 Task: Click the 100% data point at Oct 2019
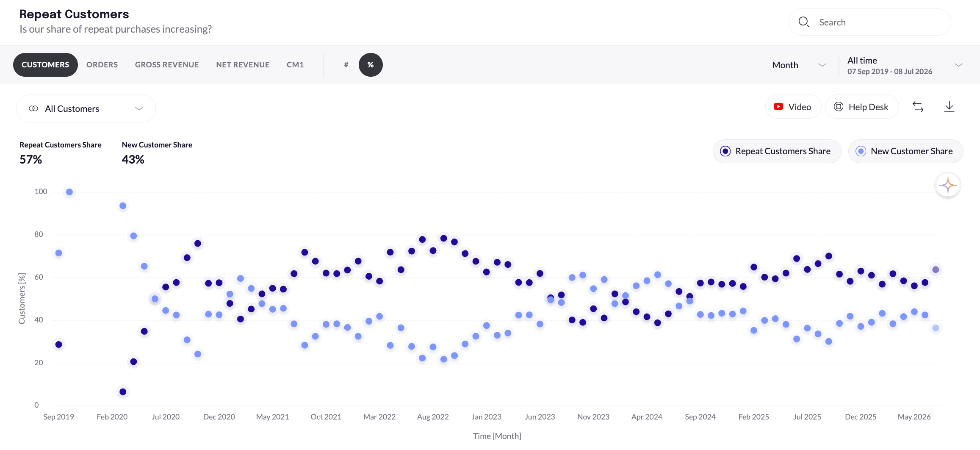[x=69, y=192]
